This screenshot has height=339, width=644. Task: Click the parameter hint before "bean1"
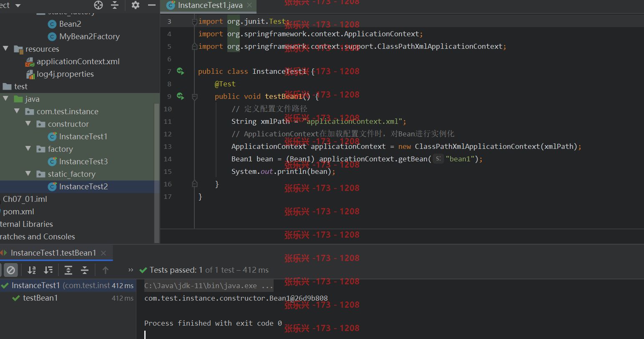click(x=438, y=158)
